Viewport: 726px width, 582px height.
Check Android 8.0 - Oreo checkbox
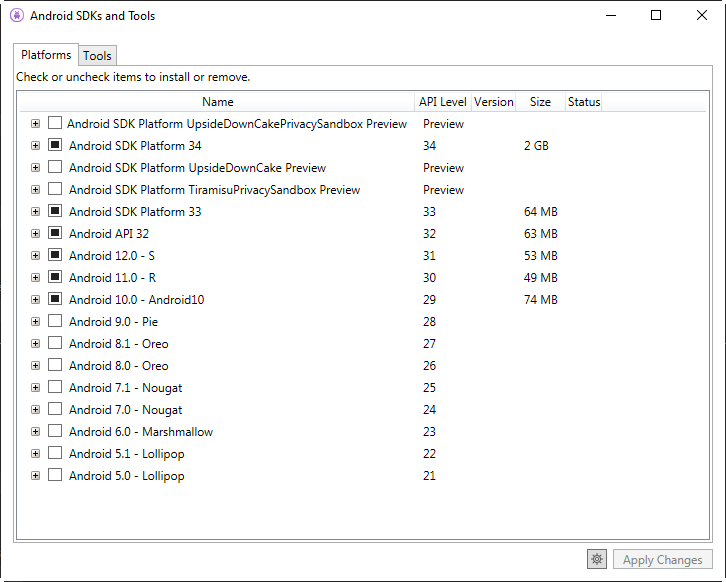55,365
